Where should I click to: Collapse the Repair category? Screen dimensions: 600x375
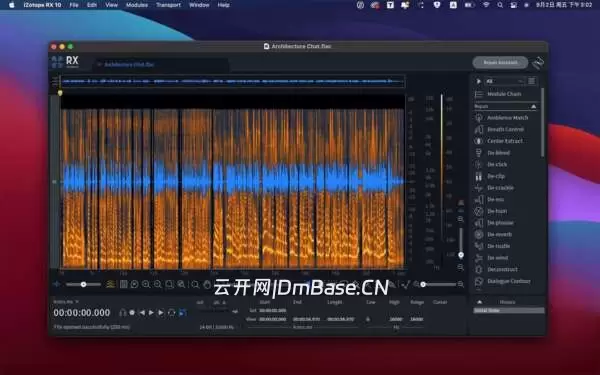click(533, 106)
